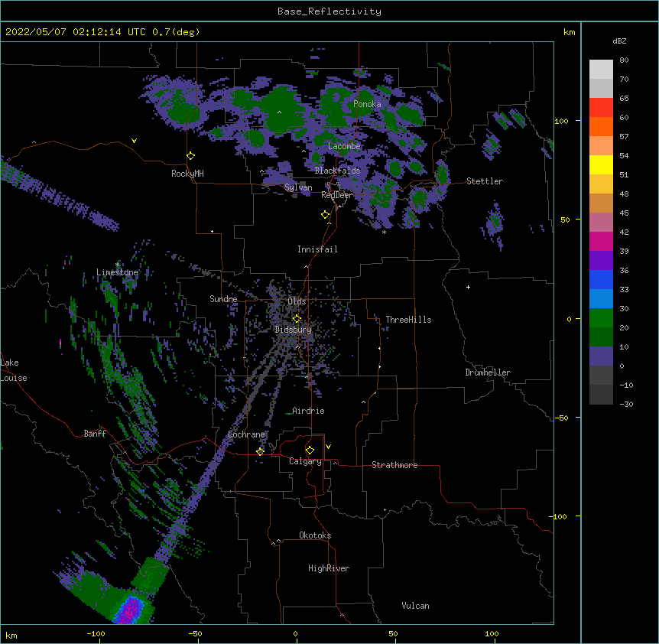The width and height of the screenshot is (659, 644).
Task: Click the Lacombe city label
Action: click(x=344, y=146)
